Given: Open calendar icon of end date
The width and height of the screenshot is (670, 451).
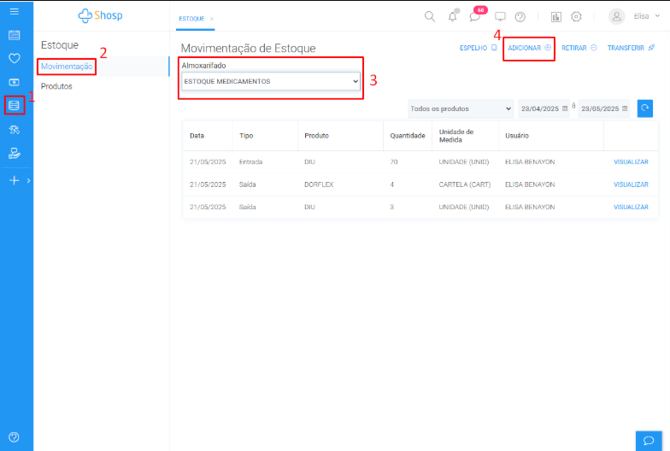Looking at the screenshot, I should [625, 109].
